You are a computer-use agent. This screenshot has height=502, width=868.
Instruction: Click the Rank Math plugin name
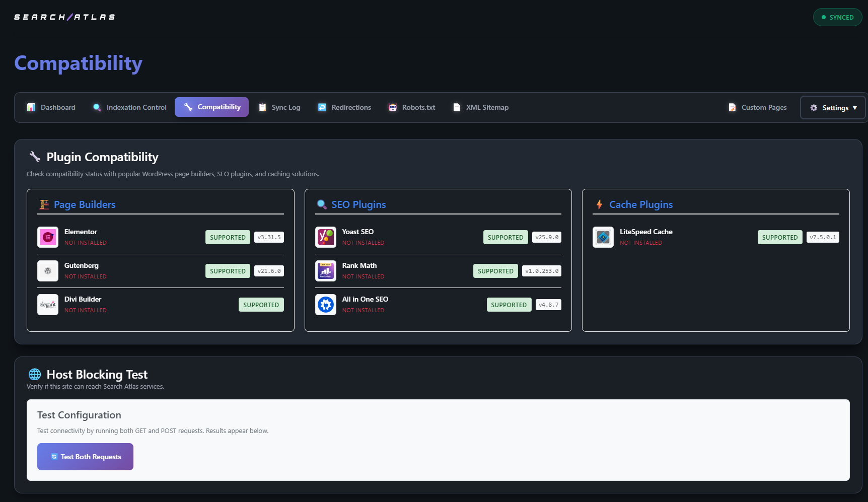(359, 265)
